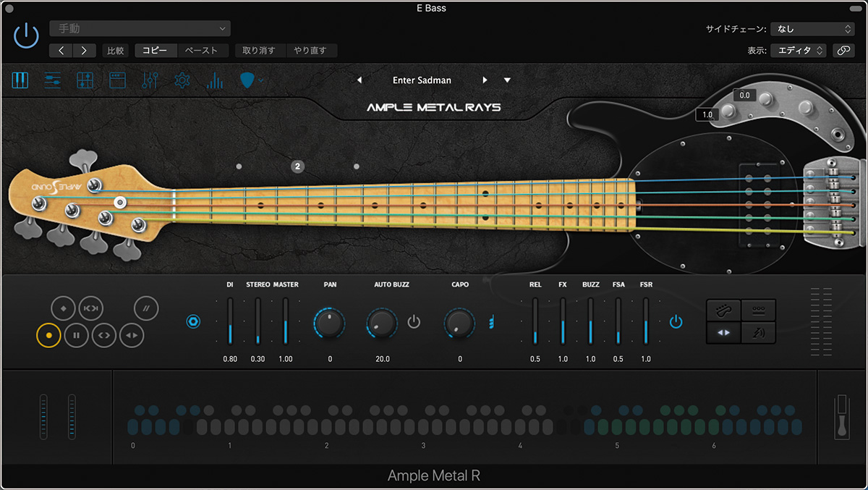The height and width of the screenshot is (490, 868).
Task: Toggle the blue hexagon nut button
Action: (193, 321)
